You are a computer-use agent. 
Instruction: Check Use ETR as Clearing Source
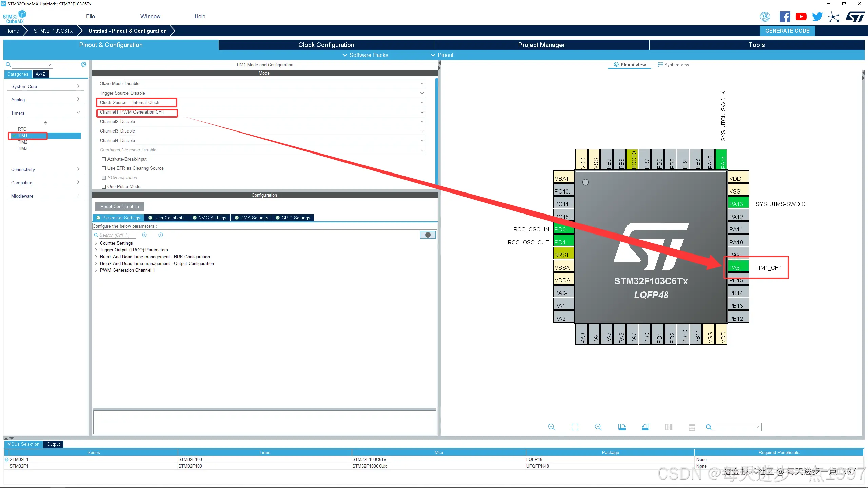click(x=104, y=168)
